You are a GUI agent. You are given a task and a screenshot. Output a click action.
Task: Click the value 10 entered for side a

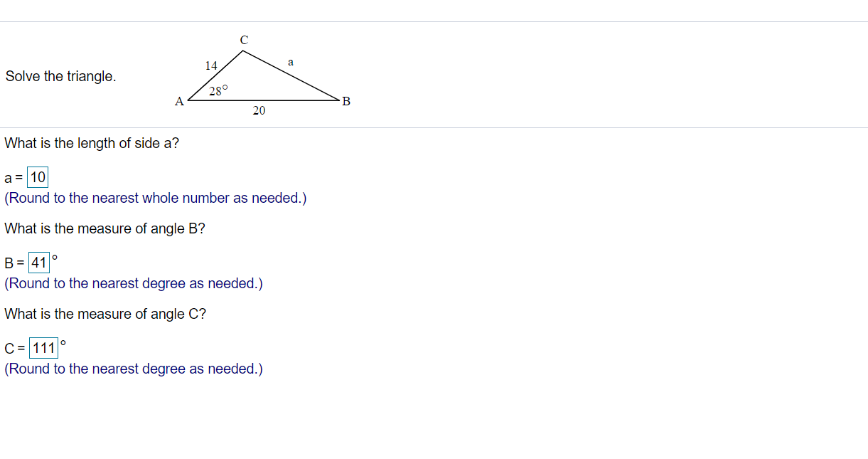pos(37,176)
